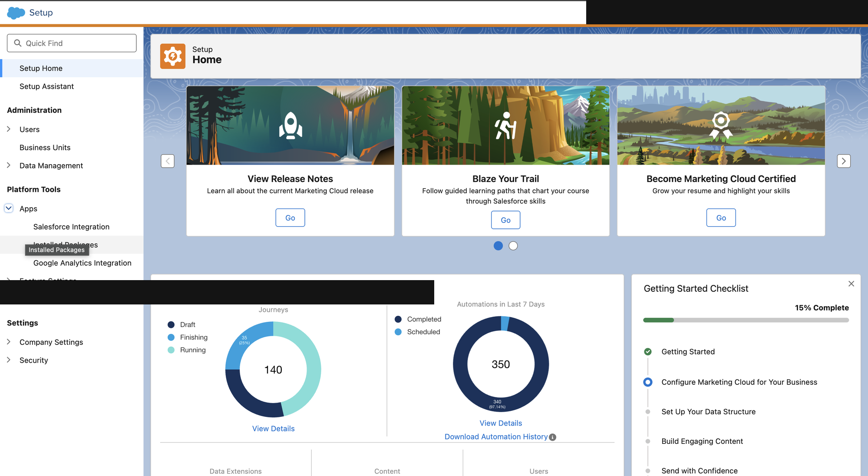Open Send with Confidence step
Screen dimensions: 868x476
pos(699,471)
